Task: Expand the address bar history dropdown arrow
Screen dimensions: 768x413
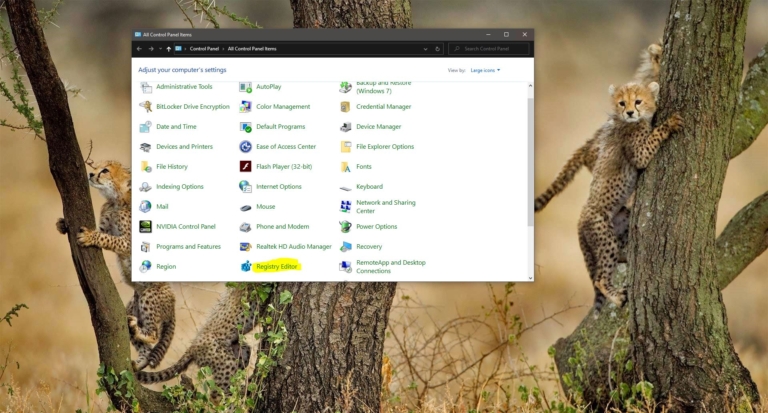Action: 425,49
